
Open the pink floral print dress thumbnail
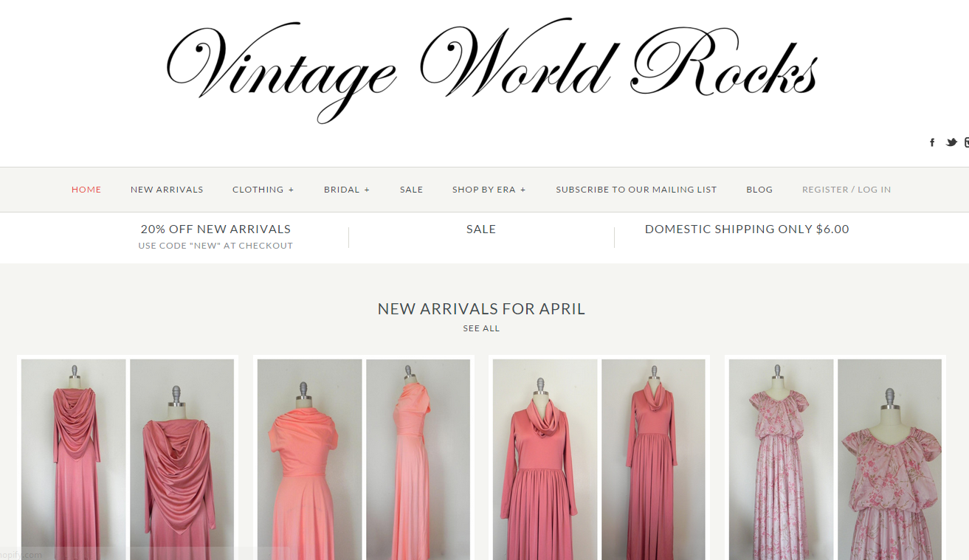pyautogui.click(x=835, y=459)
